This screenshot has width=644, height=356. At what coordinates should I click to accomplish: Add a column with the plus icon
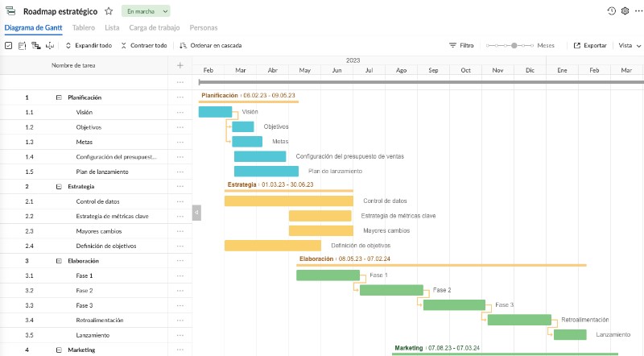click(180, 65)
